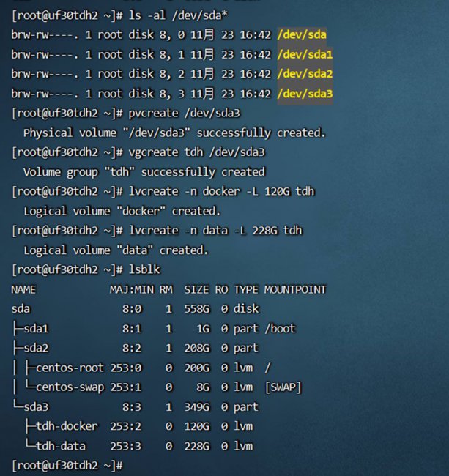Click the [SWAP] mountpoint
The height and width of the screenshot is (476, 449).
283,387
